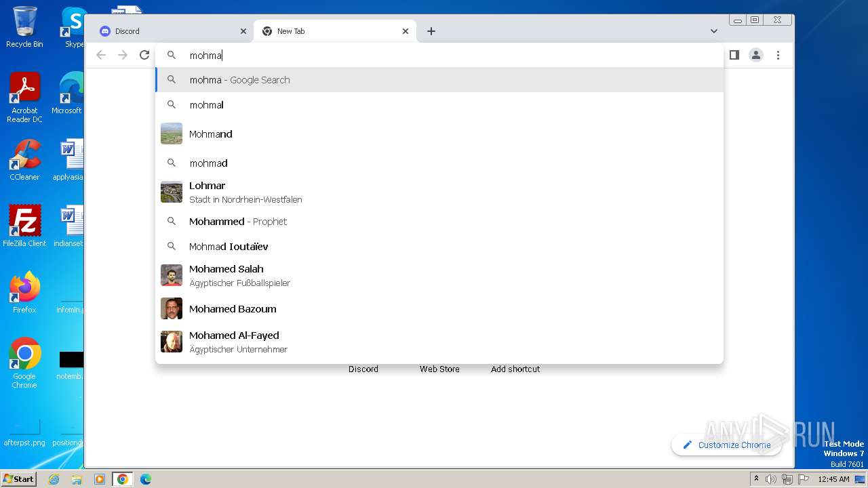Switch to the New Tab tab
868x488 pixels.
click(x=335, y=31)
